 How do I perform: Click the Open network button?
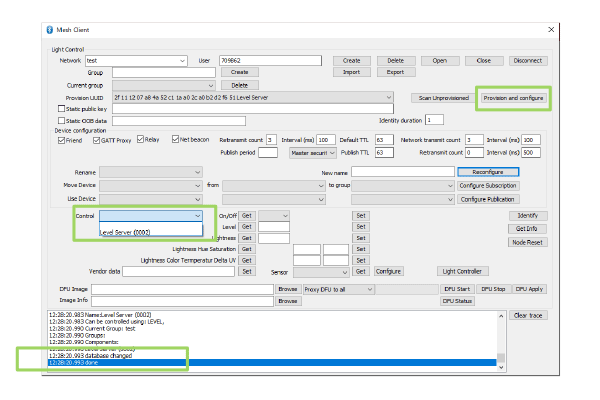coord(440,60)
